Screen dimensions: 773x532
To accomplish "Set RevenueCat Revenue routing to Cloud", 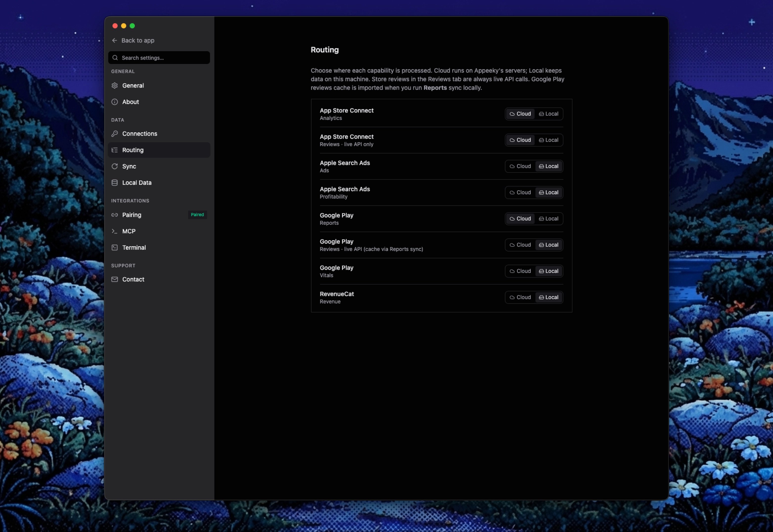I will 520,297.
